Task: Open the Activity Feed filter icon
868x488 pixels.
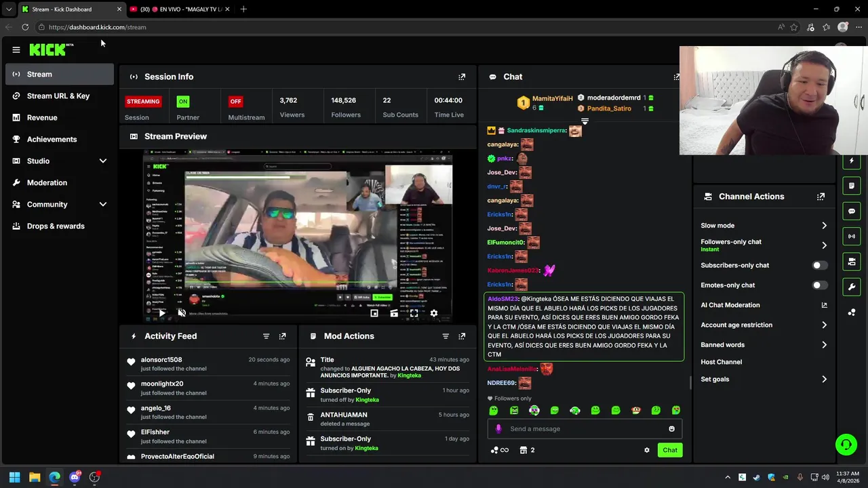Action: click(266, 336)
